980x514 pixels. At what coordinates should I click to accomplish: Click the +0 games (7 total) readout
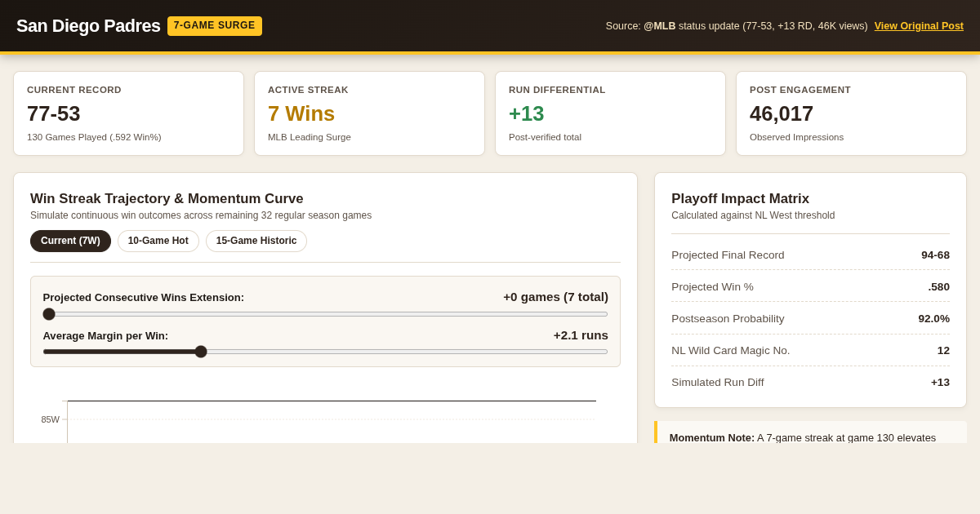[555, 297]
